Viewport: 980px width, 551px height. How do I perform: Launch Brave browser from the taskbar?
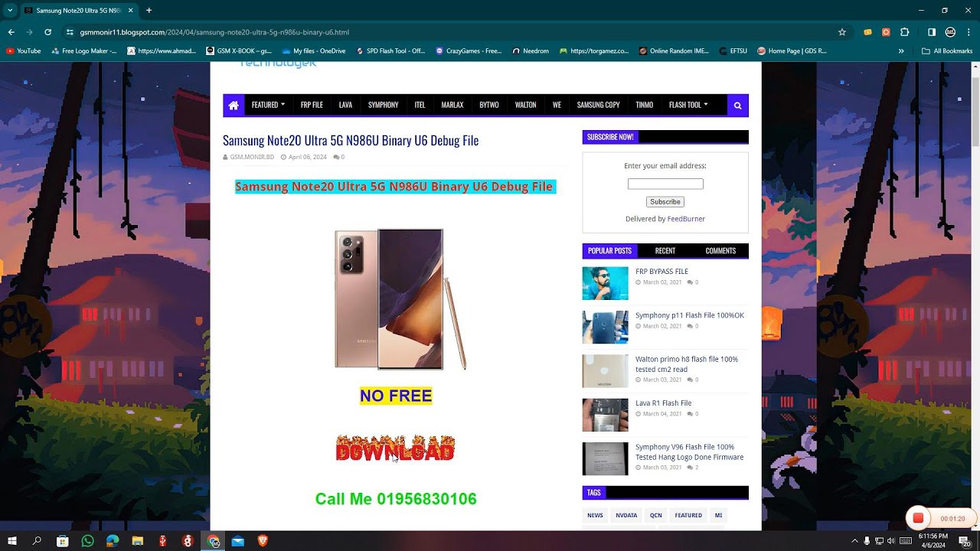tap(263, 541)
